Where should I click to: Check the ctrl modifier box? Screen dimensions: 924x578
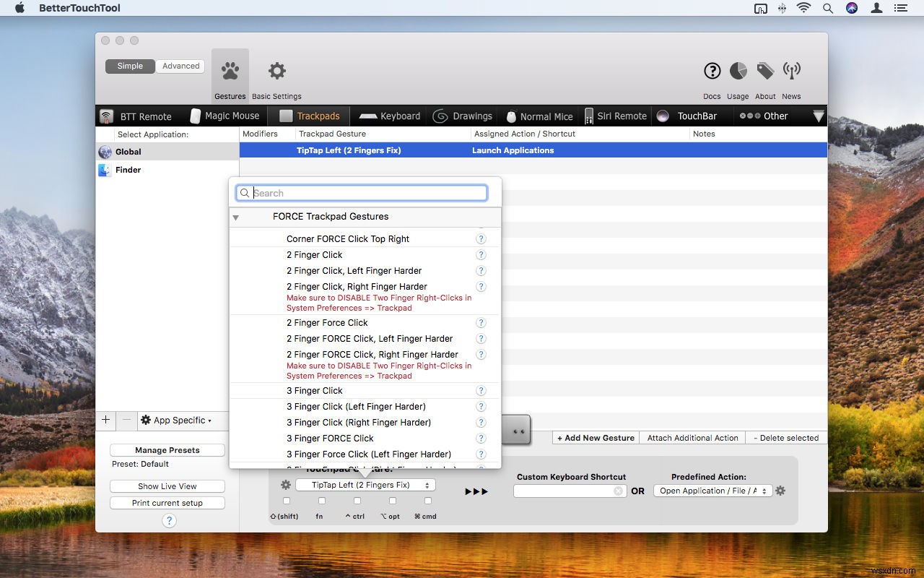[x=356, y=500]
